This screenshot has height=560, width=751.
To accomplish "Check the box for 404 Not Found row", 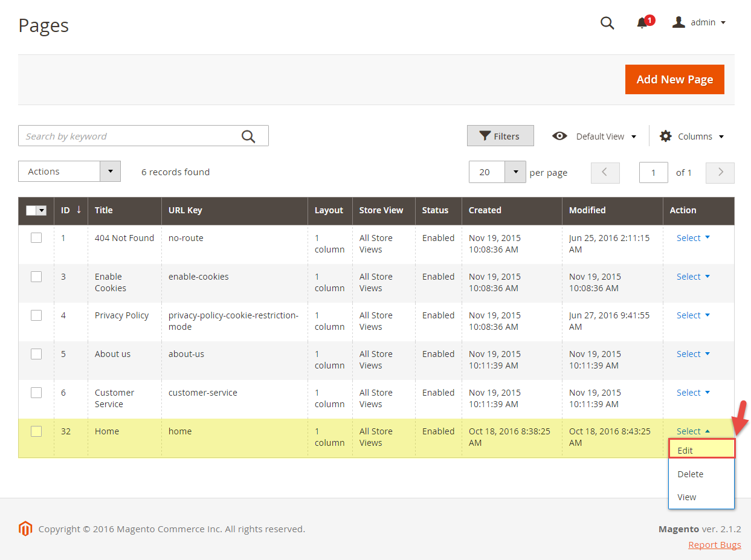I will pyautogui.click(x=36, y=238).
